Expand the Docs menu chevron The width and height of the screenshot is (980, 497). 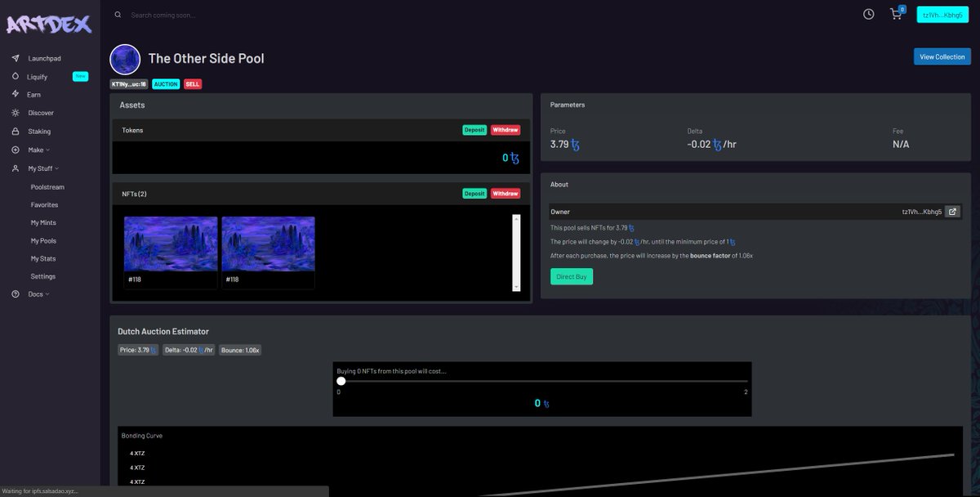click(47, 294)
